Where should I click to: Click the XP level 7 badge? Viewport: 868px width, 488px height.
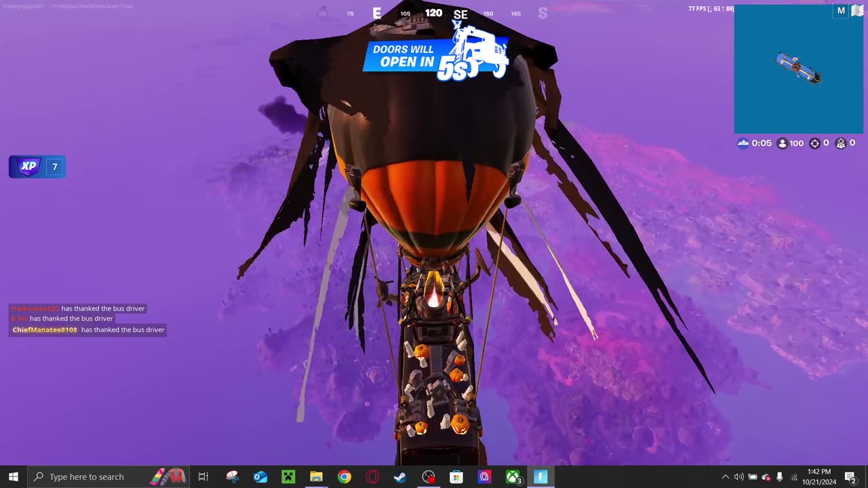pyautogui.click(x=37, y=166)
